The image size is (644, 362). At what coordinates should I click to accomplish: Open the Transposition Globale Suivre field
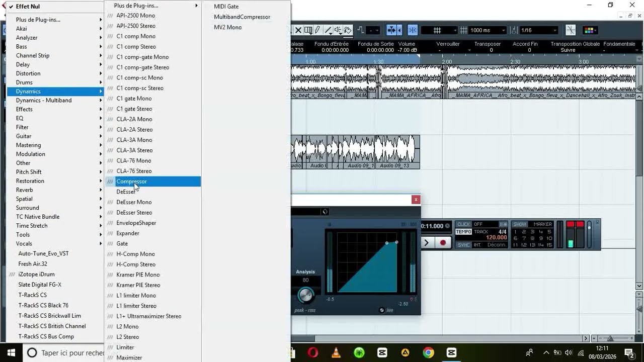point(568,50)
